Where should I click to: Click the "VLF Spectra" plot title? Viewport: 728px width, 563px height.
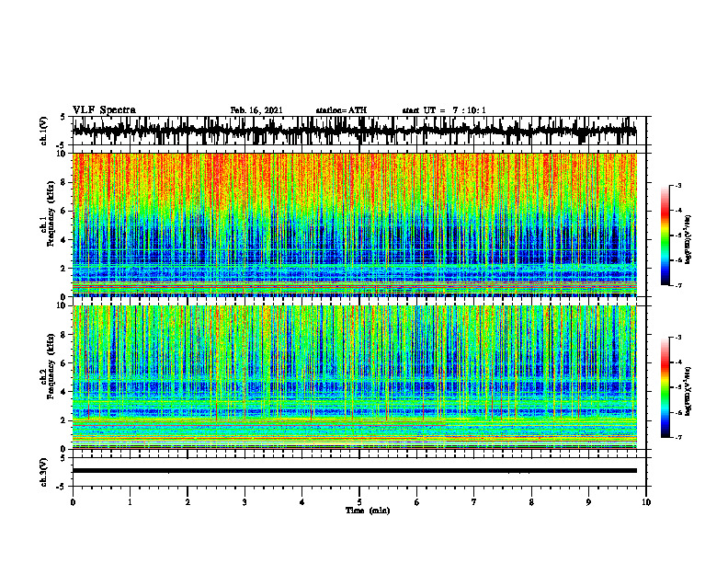104,109
